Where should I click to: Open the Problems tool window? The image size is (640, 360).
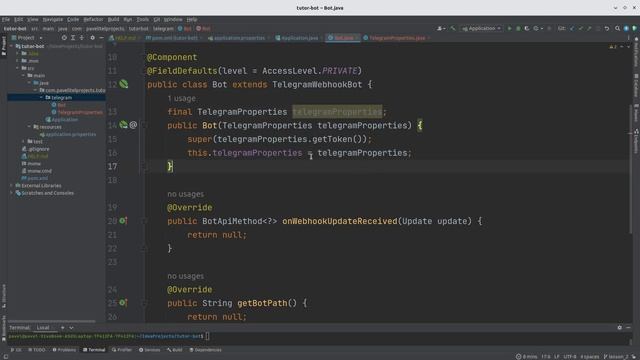[64, 350]
